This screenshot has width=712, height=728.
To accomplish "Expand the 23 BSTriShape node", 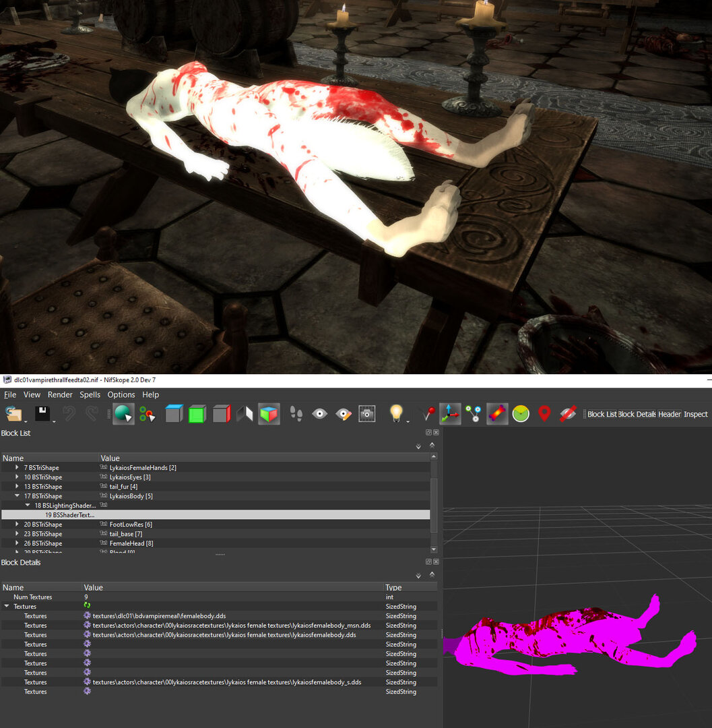I will 17,533.
